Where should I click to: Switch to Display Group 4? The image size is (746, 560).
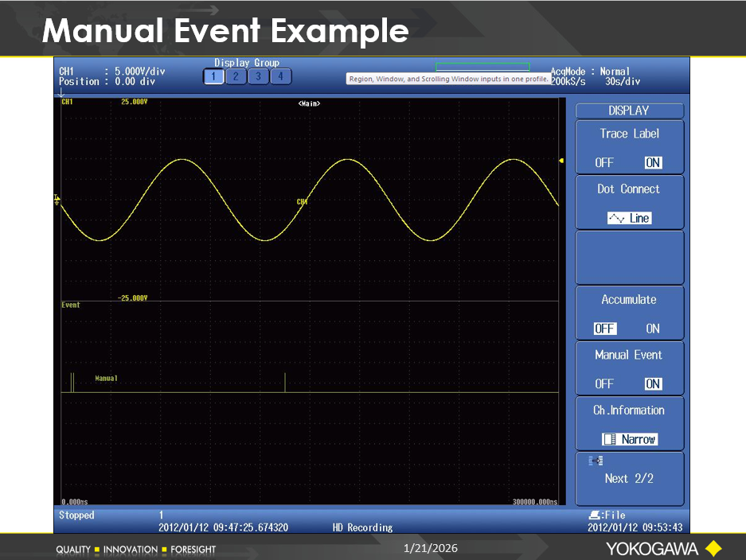point(280,76)
